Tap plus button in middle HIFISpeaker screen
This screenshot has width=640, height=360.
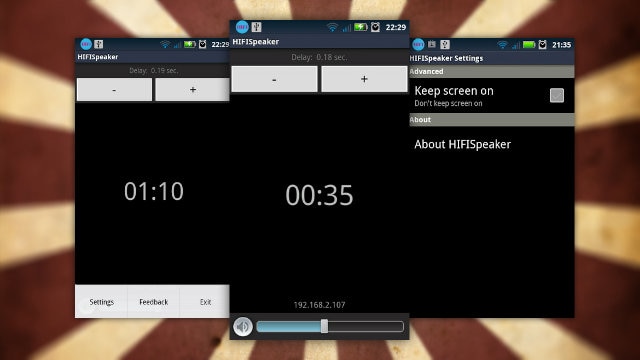[x=364, y=79]
